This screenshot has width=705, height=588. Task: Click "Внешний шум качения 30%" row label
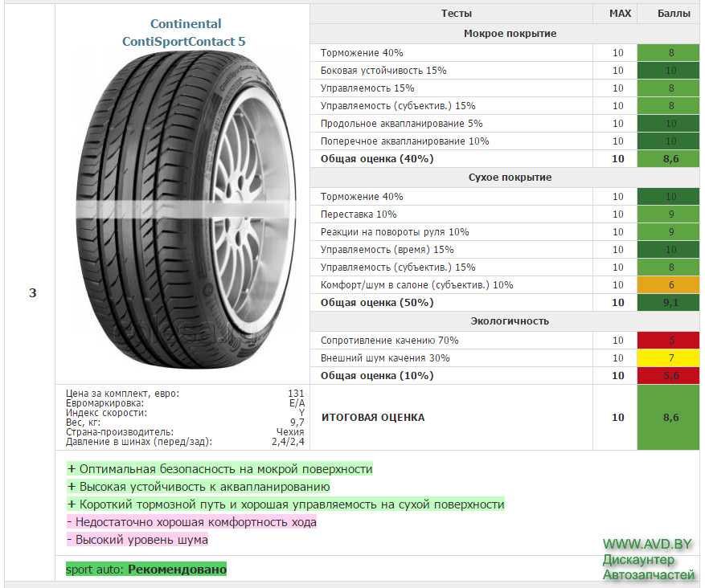click(x=385, y=358)
